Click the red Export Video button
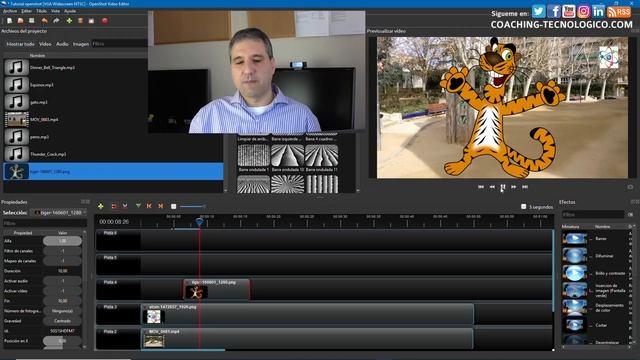This screenshot has width=640, height=360. [x=104, y=21]
